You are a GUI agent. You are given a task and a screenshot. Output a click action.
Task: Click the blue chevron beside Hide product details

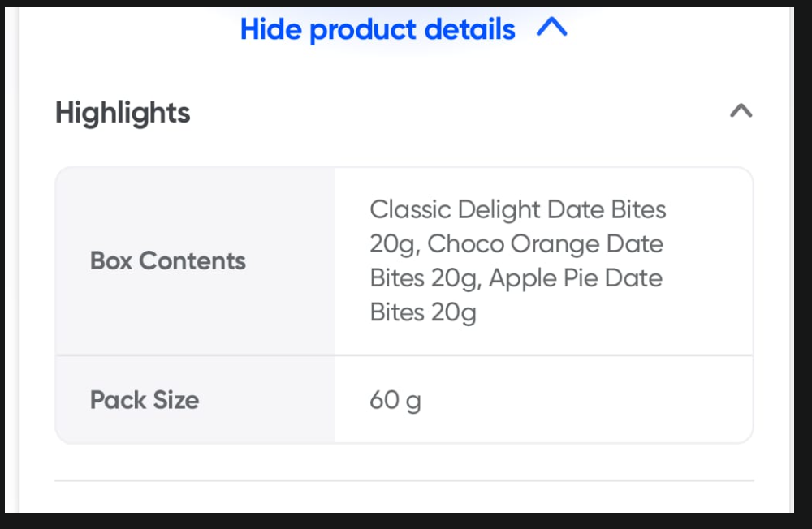(x=551, y=29)
